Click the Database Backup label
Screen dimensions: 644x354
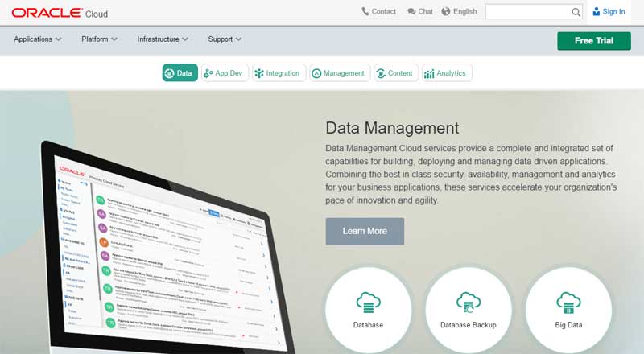tap(469, 325)
